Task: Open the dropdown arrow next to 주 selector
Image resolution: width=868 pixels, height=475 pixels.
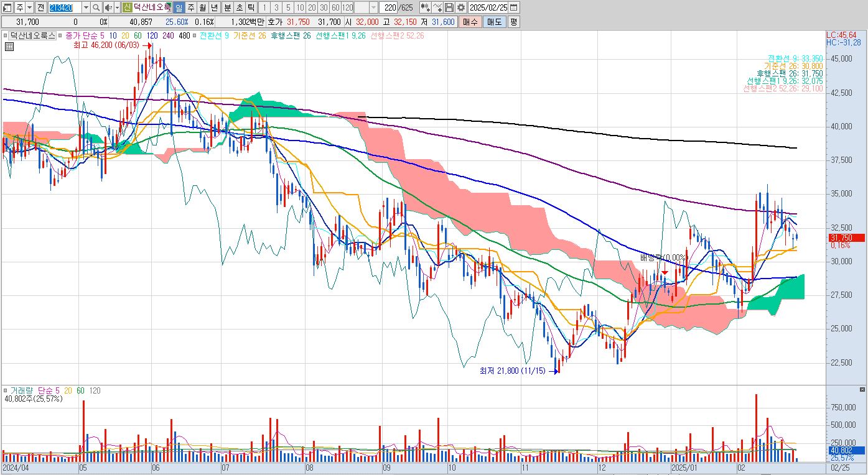Action: coord(30,7)
